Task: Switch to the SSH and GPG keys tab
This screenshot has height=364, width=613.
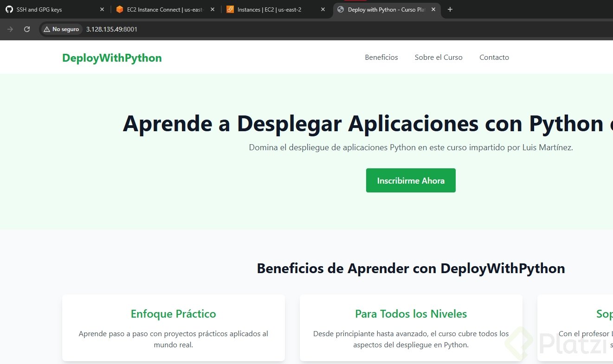Action: 51,9
